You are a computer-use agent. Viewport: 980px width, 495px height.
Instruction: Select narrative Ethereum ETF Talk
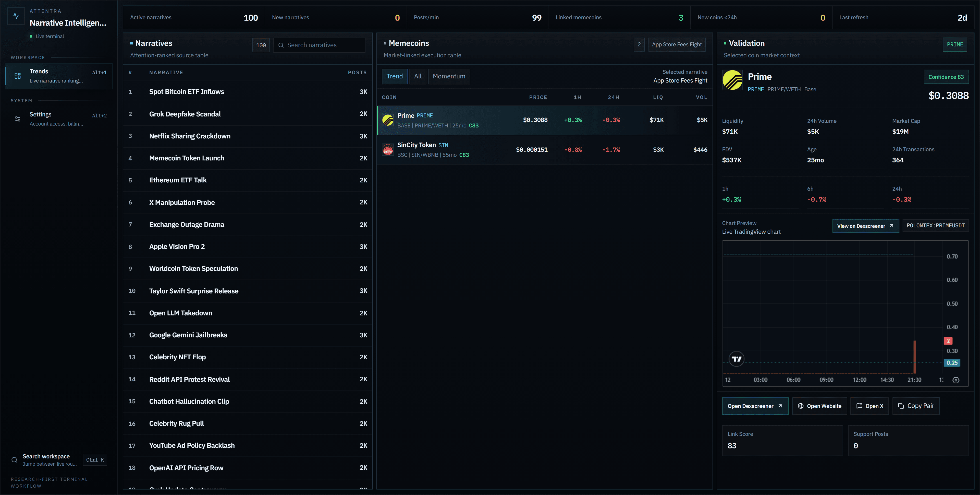point(248,180)
